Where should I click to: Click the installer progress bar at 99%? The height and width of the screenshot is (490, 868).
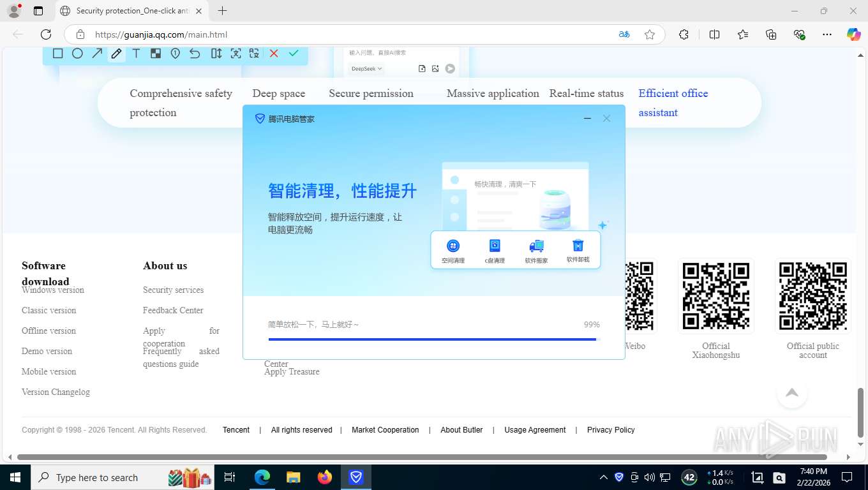pos(433,339)
